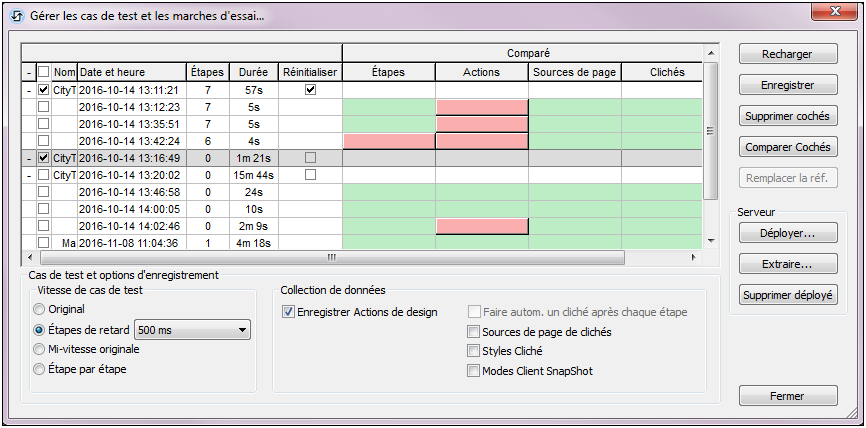The image size is (866, 428).
Task: Uncheck Enregistrer Actions de design
Action: 289,312
